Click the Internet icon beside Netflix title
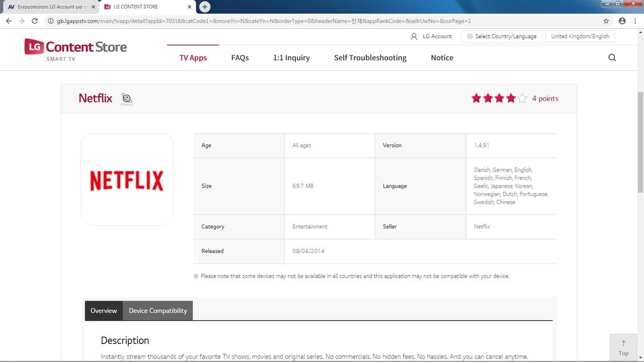The width and height of the screenshot is (644, 362). click(x=127, y=99)
